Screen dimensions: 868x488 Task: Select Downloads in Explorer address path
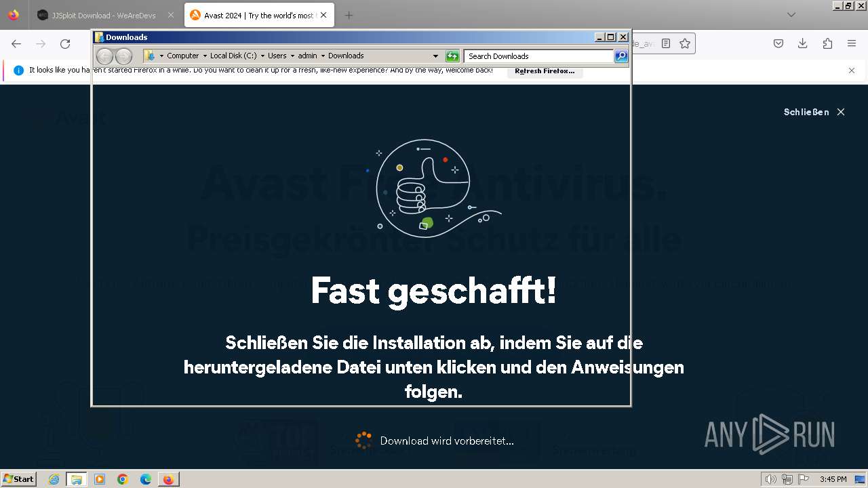[x=346, y=56]
